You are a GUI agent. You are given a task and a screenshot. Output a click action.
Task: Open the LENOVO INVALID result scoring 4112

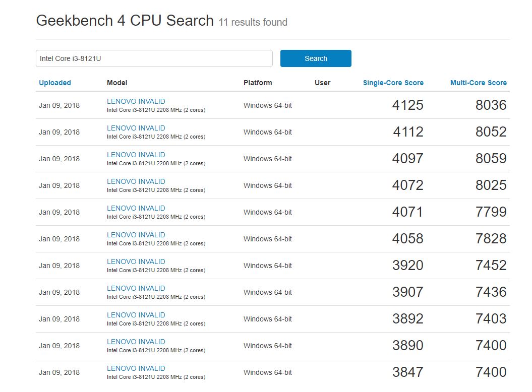click(x=136, y=128)
